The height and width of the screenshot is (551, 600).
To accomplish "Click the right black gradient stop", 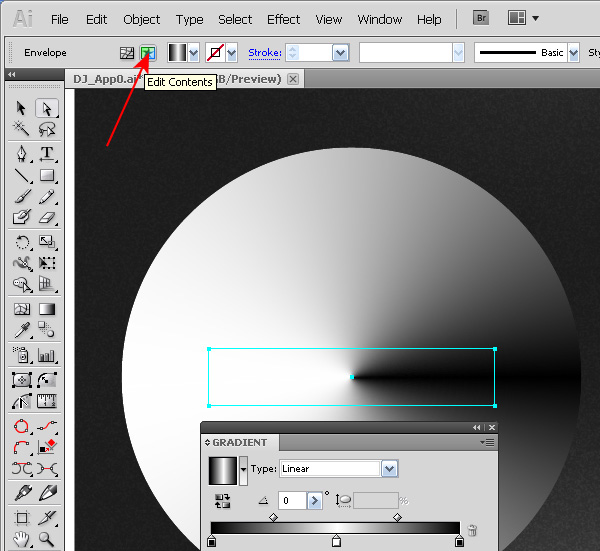I will 459,541.
